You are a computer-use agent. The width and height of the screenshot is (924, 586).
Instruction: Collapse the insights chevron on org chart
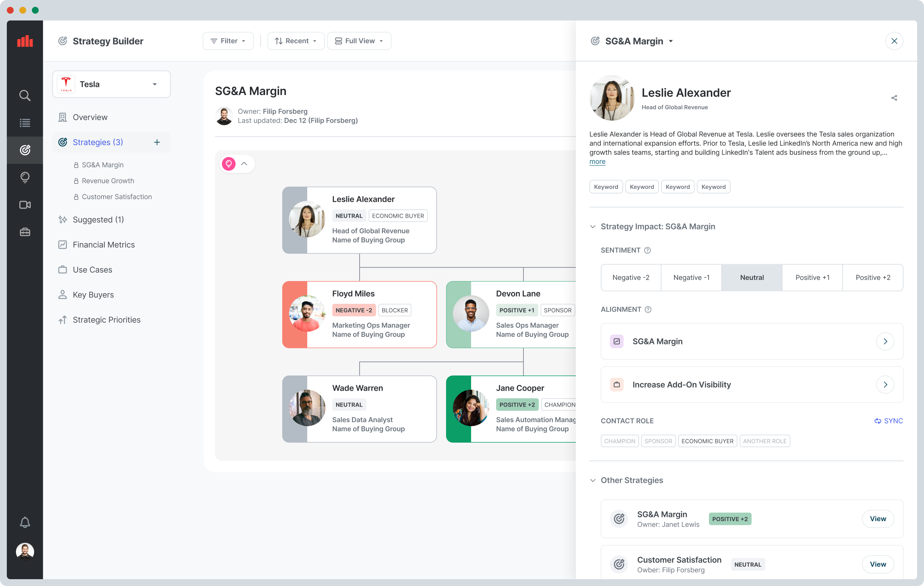click(x=244, y=164)
